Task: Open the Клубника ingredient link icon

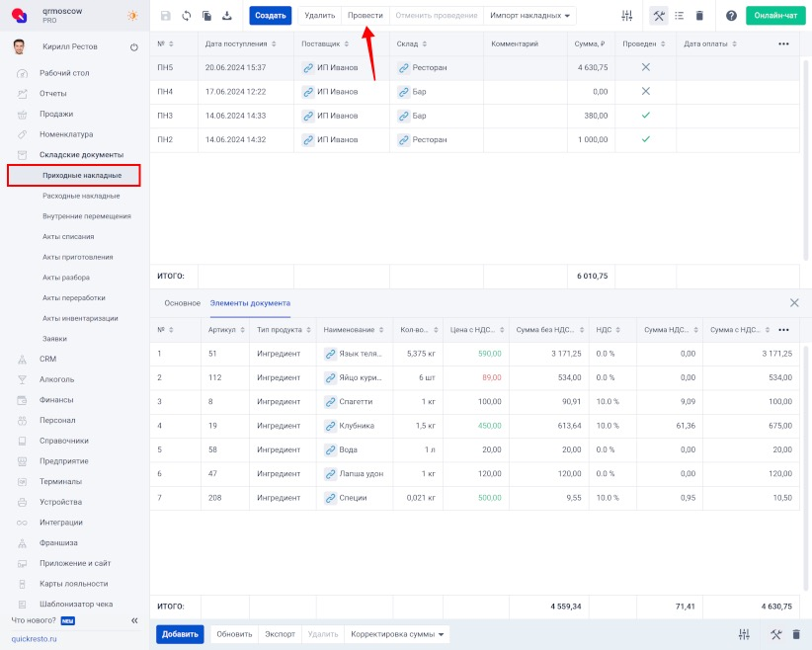Action: coord(330,426)
